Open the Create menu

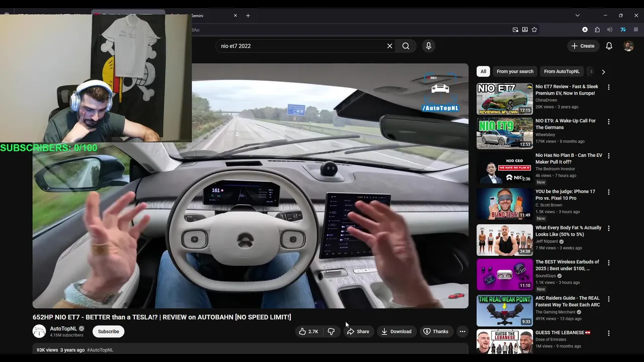click(583, 46)
